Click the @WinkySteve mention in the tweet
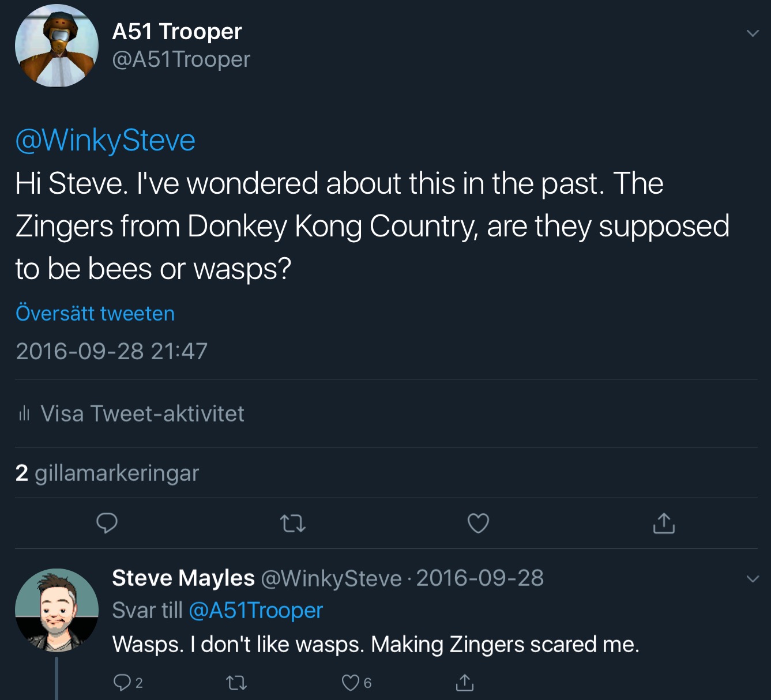This screenshot has width=771, height=700. (x=106, y=141)
